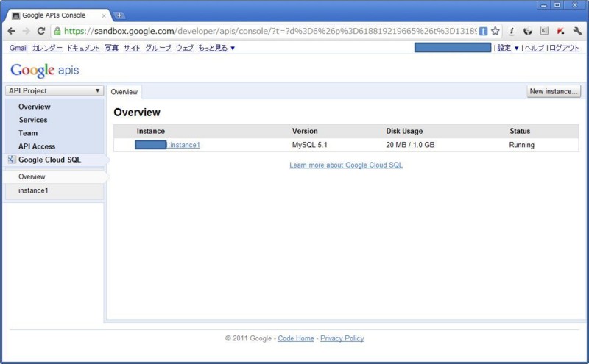This screenshot has height=364, width=589.
Task: Click the gray K extension icon
Action: (544, 31)
